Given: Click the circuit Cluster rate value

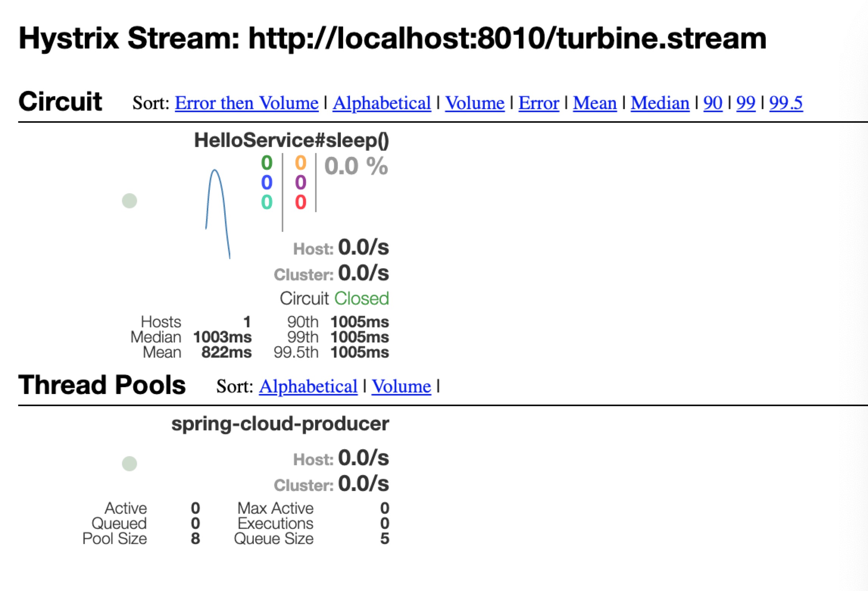Looking at the screenshot, I should [x=364, y=273].
